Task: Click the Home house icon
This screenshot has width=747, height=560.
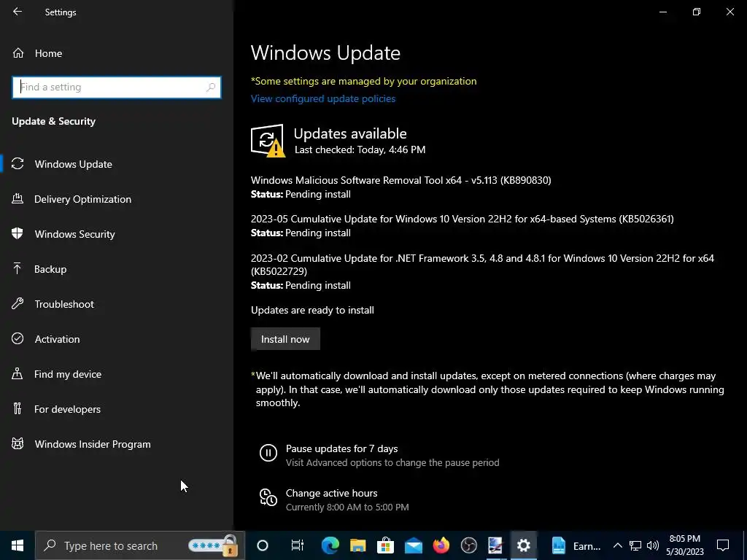Action: [x=18, y=52]
